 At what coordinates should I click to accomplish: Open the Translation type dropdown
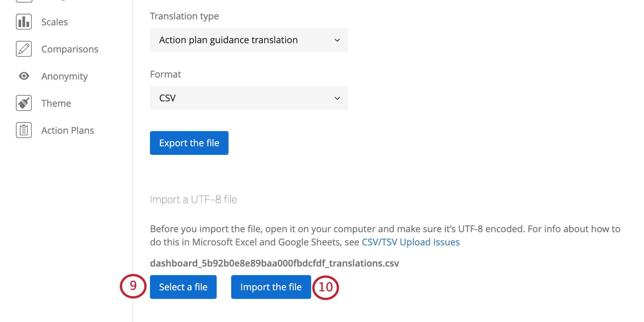coord(249,40)
